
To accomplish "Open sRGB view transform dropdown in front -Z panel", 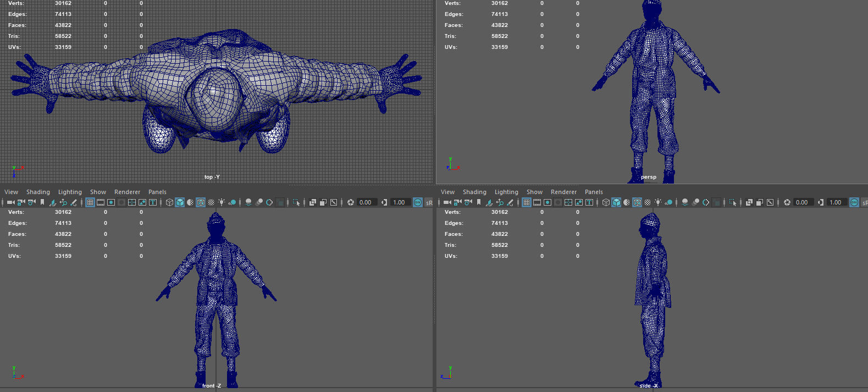I will point(429,202).
